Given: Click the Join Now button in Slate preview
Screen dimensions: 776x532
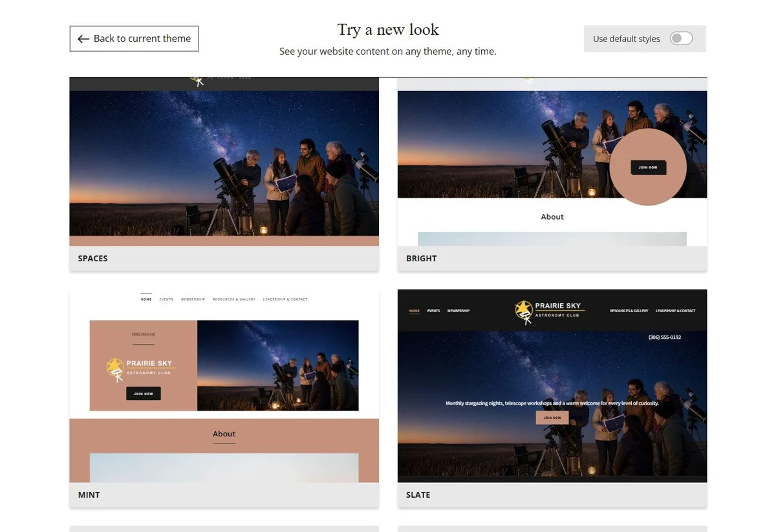Looking at the screenshot, I should click(552, 418).
